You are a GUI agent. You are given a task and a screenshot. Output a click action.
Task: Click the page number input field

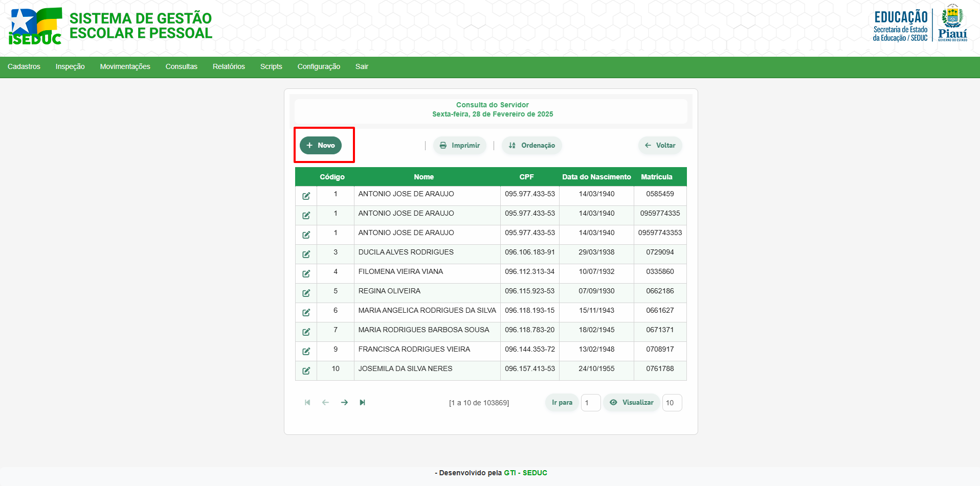[x=590, y=403]
